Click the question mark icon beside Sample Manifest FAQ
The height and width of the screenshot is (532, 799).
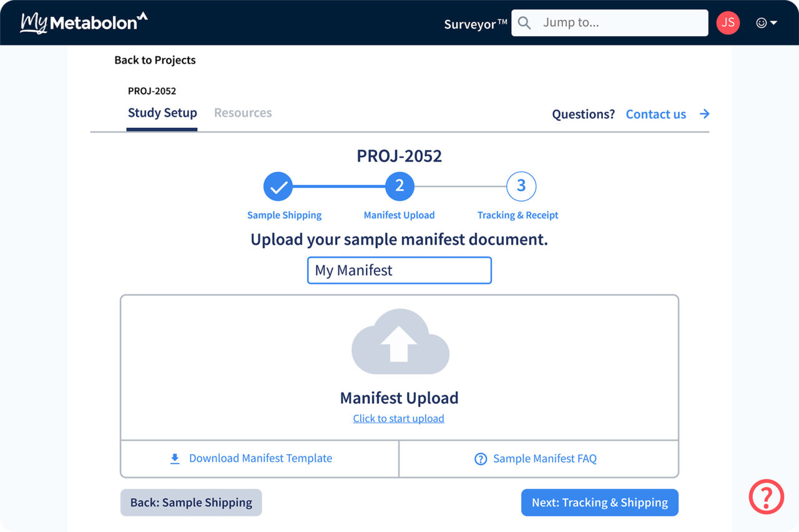coord(481,458)
